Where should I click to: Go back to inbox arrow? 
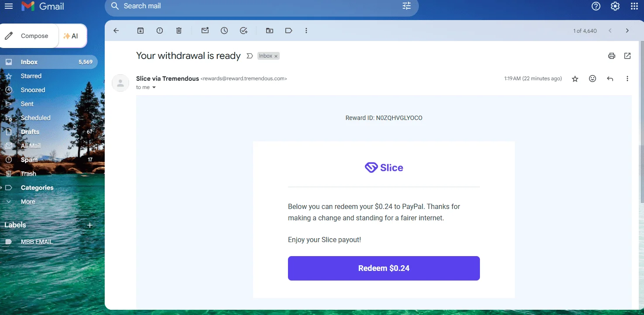(116, 31)
